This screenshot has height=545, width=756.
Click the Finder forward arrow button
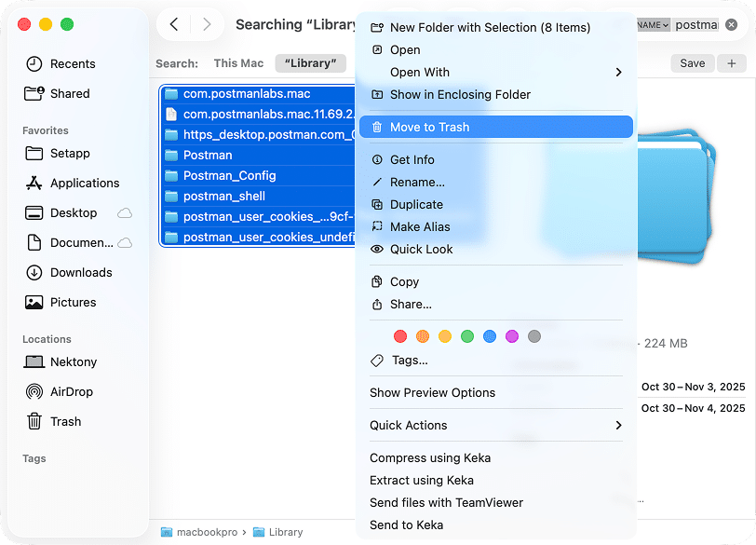coord(206,25)
